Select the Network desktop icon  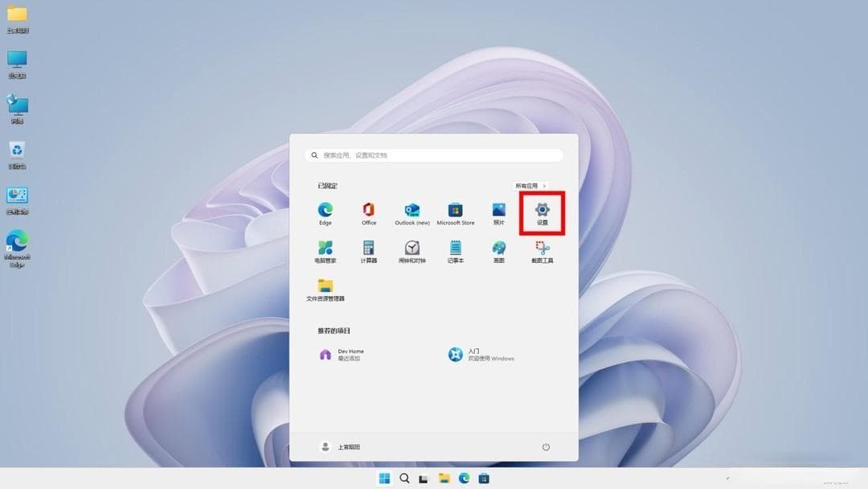coord(17,109)
